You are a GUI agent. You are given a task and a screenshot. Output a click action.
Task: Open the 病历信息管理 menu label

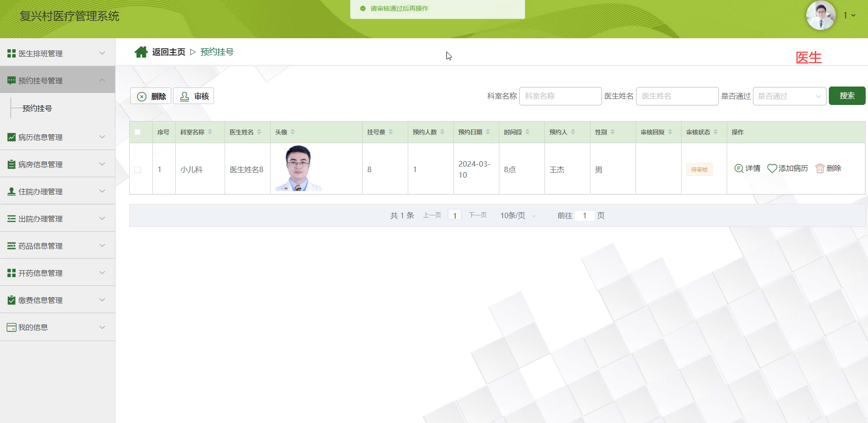tap(41, 137)
